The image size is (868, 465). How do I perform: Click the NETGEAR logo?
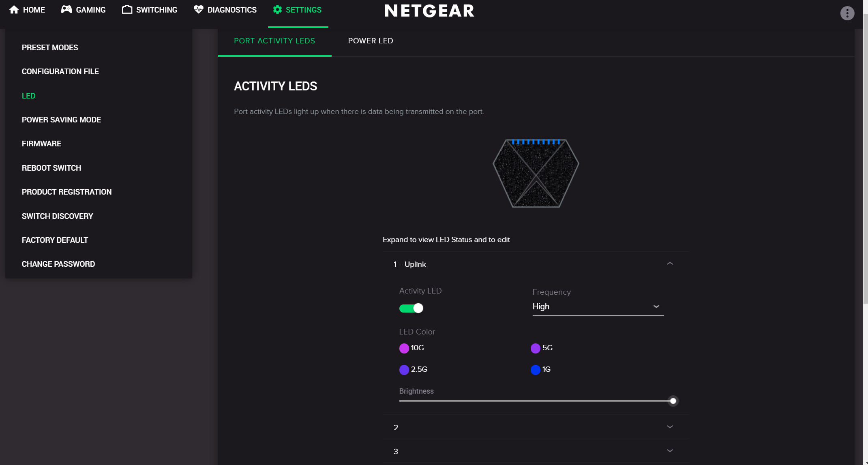pos(429,11)
